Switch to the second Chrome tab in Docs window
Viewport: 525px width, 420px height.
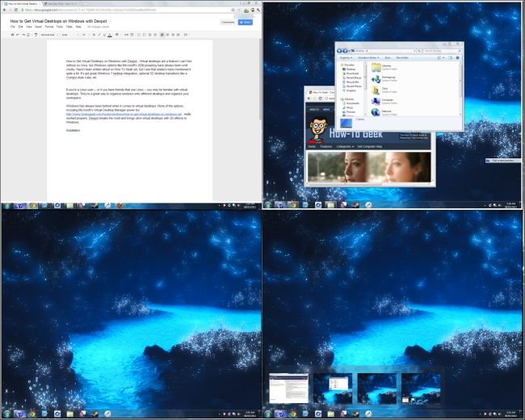click(64, 4)
